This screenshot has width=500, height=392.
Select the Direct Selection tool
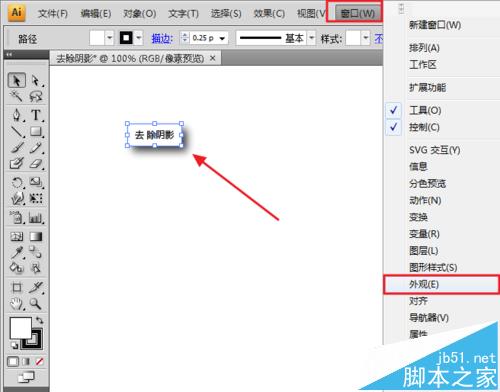[x=35, y=80]
